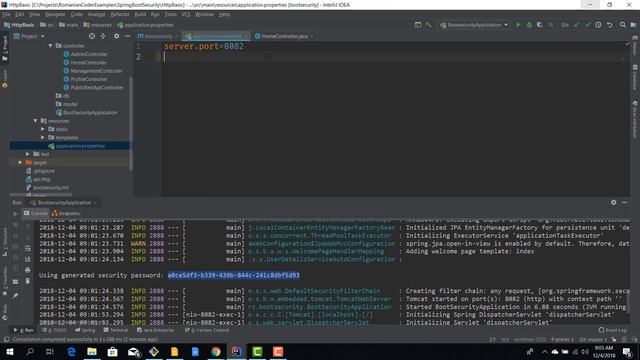Open the File menu
640x360 pixels.
7,14
